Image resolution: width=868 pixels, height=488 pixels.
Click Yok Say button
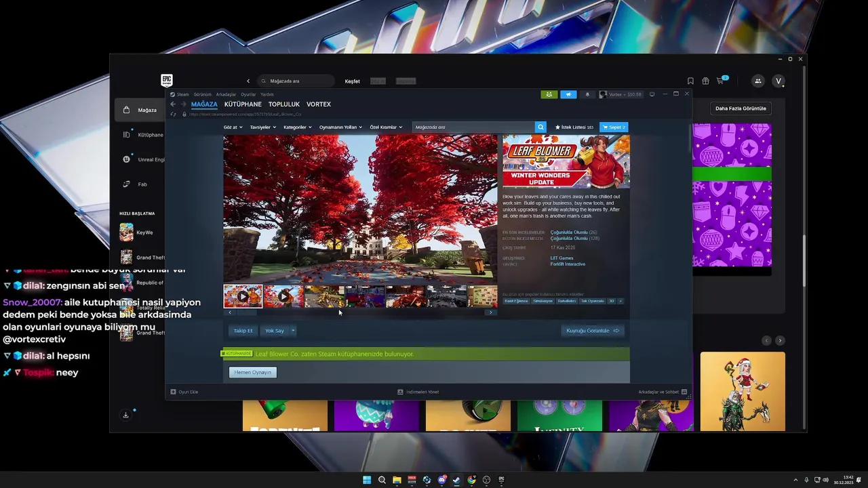tap(275, 331)
